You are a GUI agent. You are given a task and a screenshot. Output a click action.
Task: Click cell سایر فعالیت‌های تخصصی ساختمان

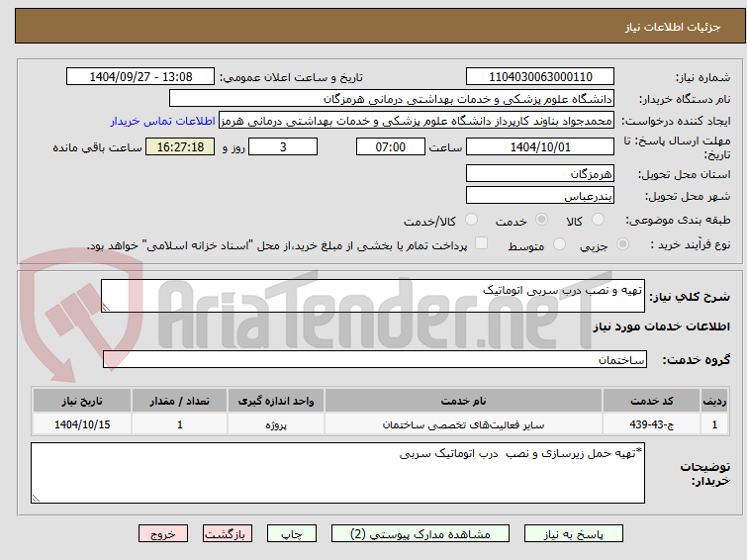click(x=464, y=424)
